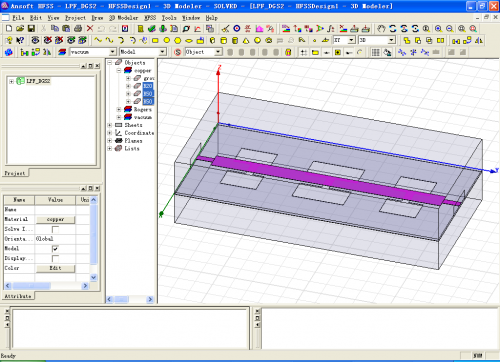Click the properties scrollbar down arrow

point(94,277)
